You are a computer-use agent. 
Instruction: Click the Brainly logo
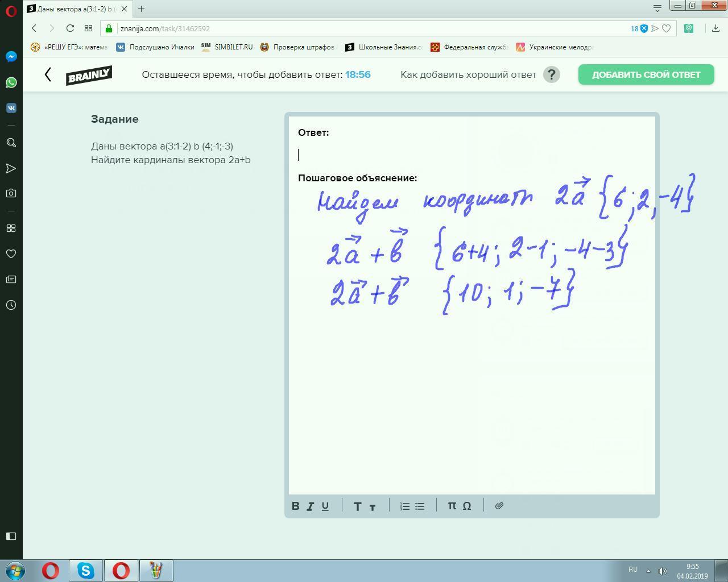[x=89, y=75]
